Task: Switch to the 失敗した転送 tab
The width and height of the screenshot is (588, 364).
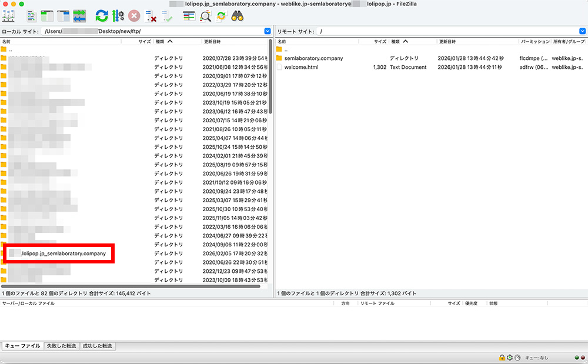Action: tap(61, 346)
